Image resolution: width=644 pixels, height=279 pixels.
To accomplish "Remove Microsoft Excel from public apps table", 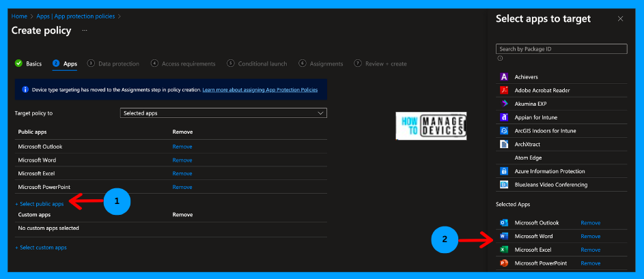I will click(182, 173).
